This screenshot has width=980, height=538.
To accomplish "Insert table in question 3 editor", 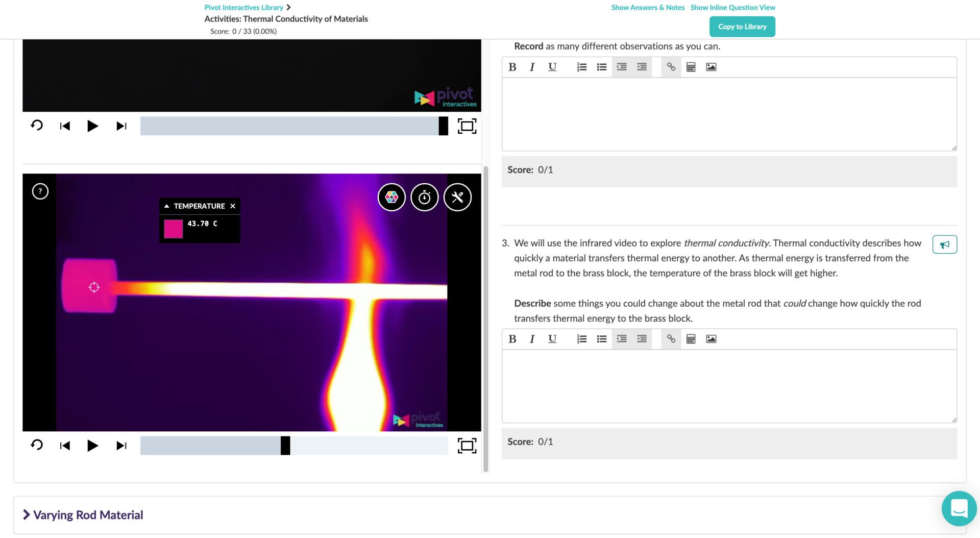I will click(691, 339).
